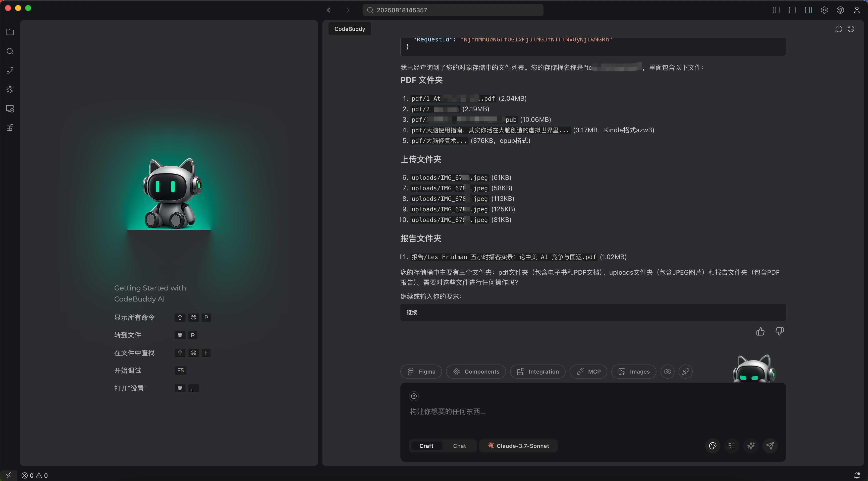Image resolution: width=868 pixels, height=481 pixels.
Task: Open chat history clock icon
Action: coord(851,29)
